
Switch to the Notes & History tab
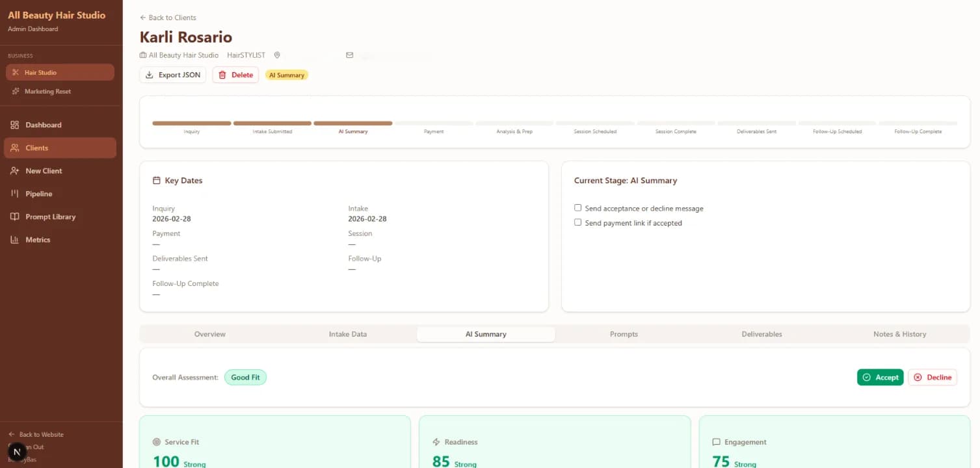pos(899,334)
